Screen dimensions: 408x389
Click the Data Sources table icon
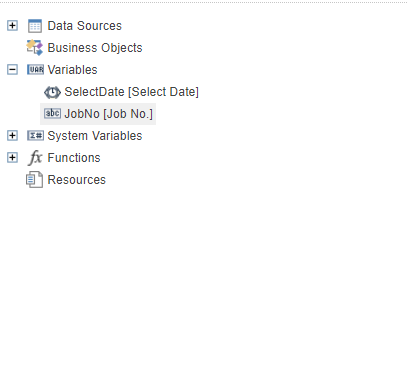point(35,26)
